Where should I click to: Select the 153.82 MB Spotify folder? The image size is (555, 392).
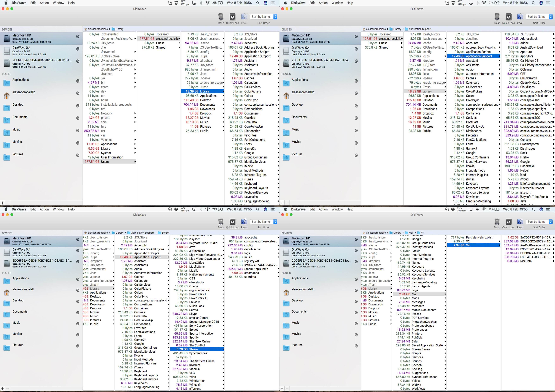[194, 337]
